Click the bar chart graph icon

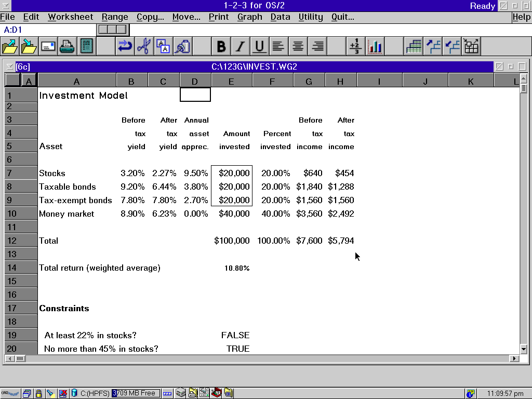click(x=375, y=47)
